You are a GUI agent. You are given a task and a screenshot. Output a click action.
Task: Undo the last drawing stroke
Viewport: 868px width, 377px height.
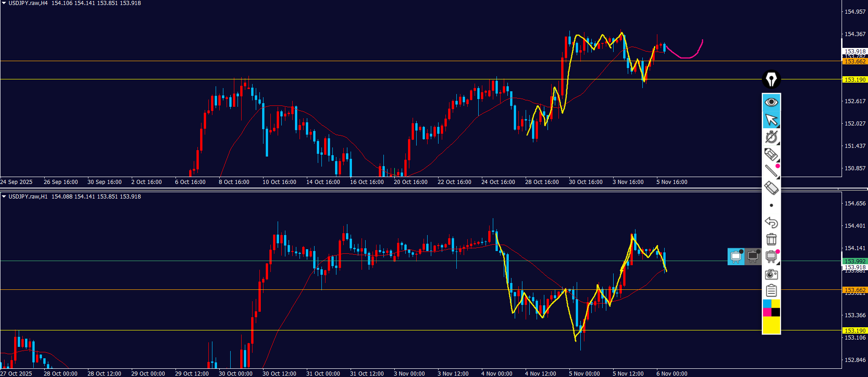point(771,222)
